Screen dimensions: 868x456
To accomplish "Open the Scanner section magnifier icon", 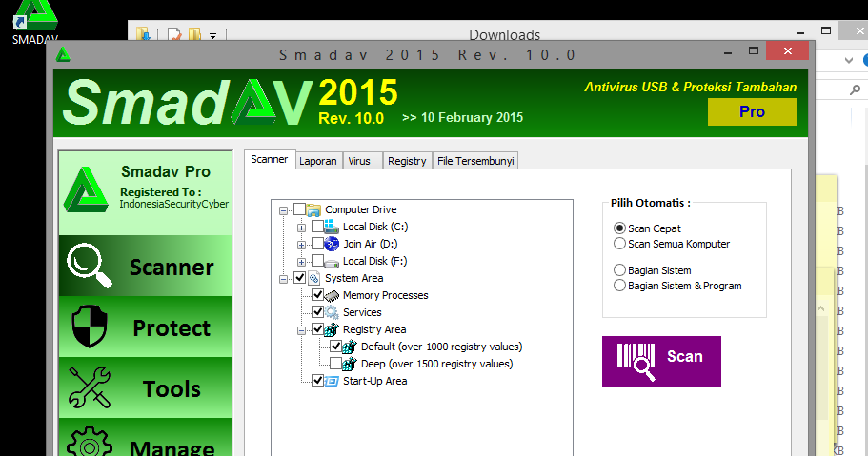I will (x=90, y=266).
